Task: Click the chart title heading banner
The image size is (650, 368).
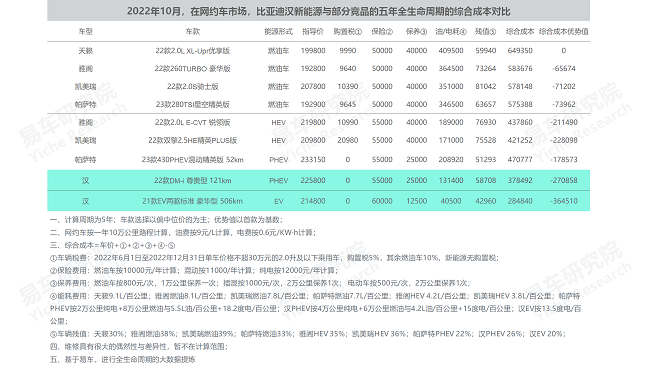Action: [x=318, y=11]
